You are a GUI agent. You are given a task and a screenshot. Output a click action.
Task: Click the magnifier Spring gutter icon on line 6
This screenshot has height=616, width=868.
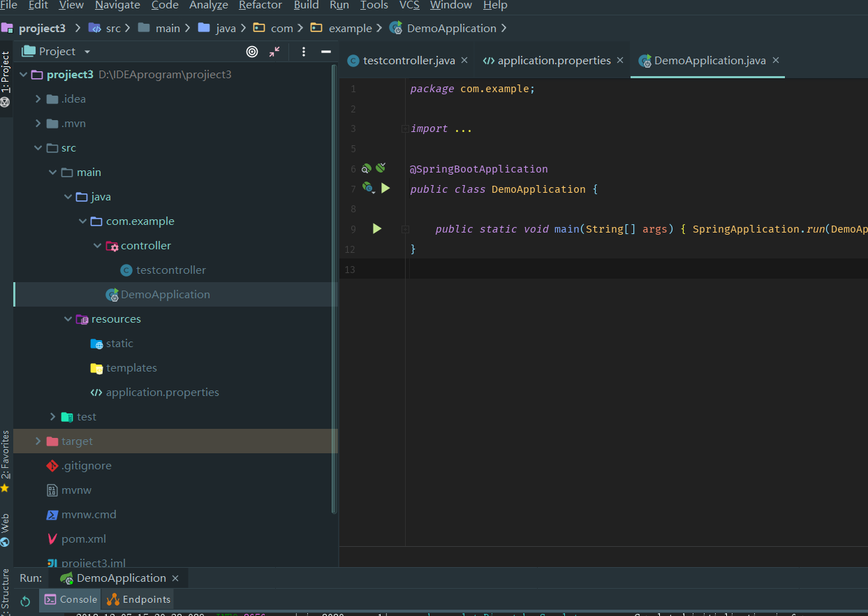tap(367, 168)
